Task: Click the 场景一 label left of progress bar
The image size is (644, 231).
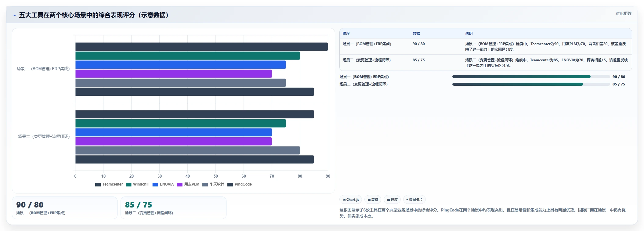Action: coord(364,77)
